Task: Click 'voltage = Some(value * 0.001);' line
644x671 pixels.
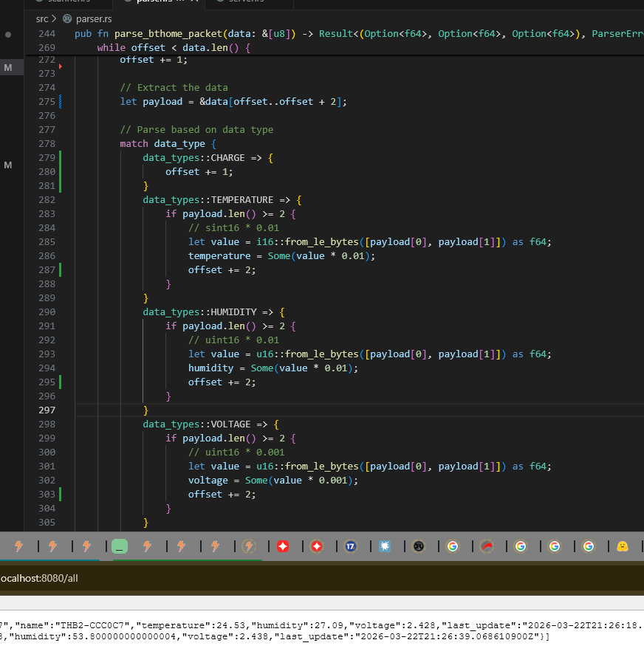Action: 273,480
